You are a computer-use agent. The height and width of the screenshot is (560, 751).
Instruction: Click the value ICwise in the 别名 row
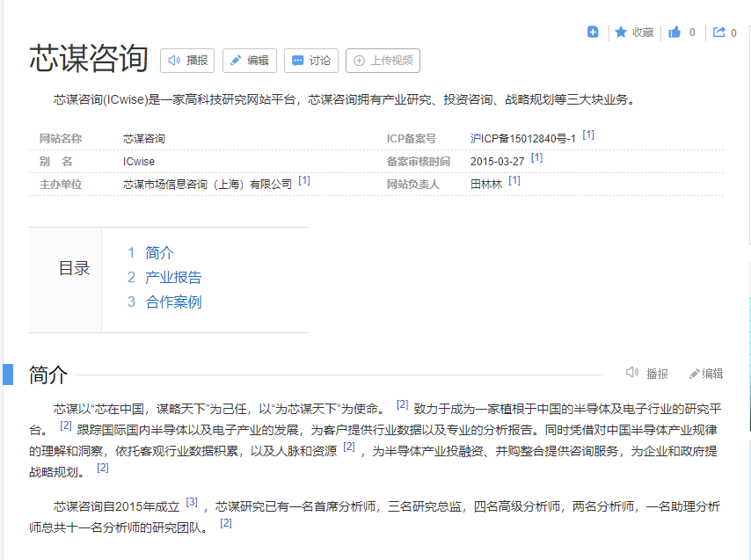[x=139, y=162]
